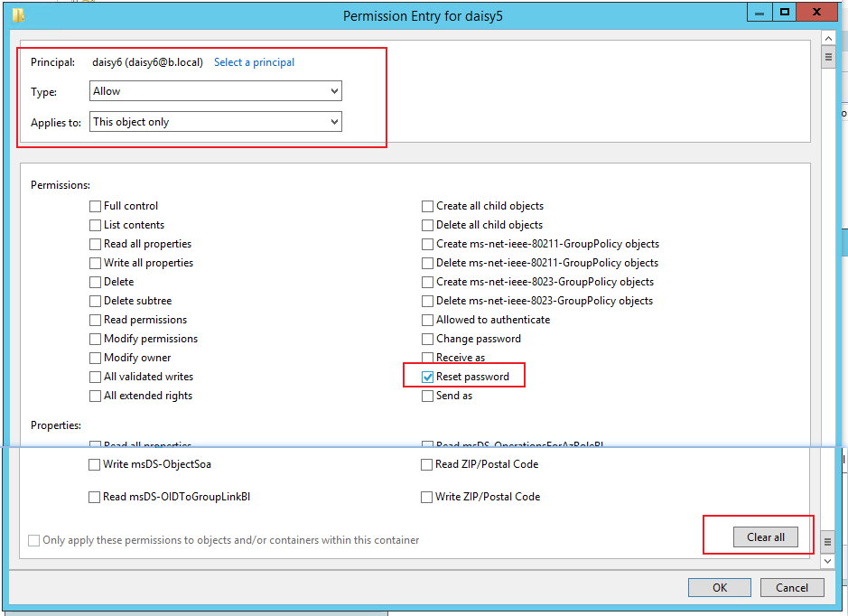This screenshot has height=616, width=848.
Task: Check the Write all properties box
Action: [x=95, y=263]
